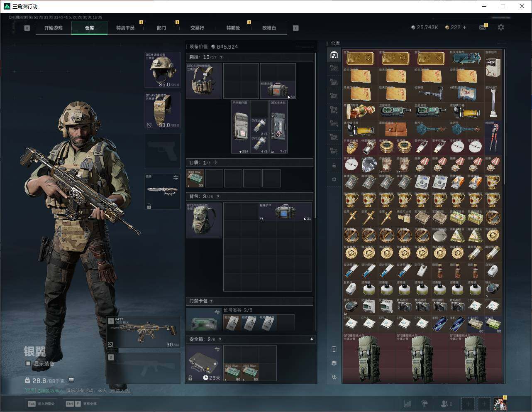Select the red-handled pliers in stash
Screen dimensions: 532x412
point(493,138)
